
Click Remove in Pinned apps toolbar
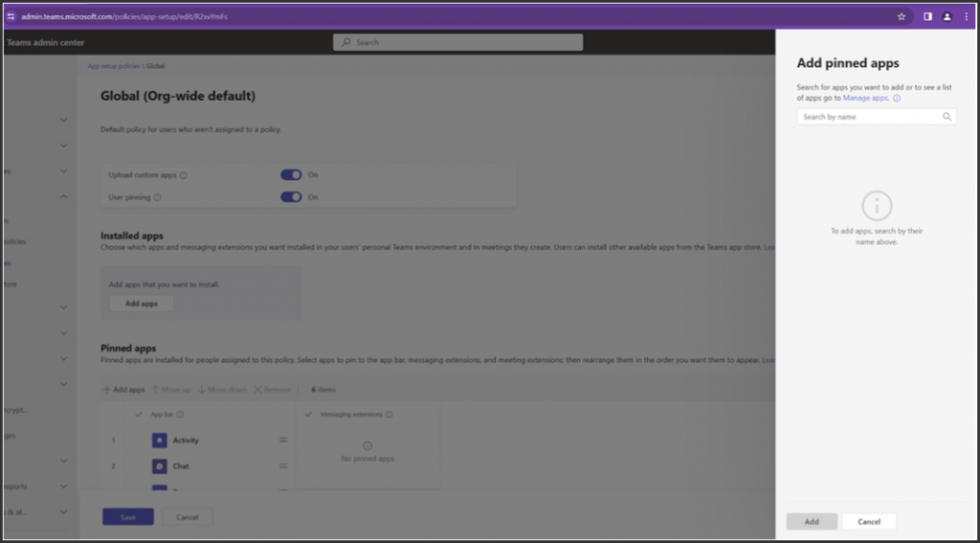(x=272, y=390)
